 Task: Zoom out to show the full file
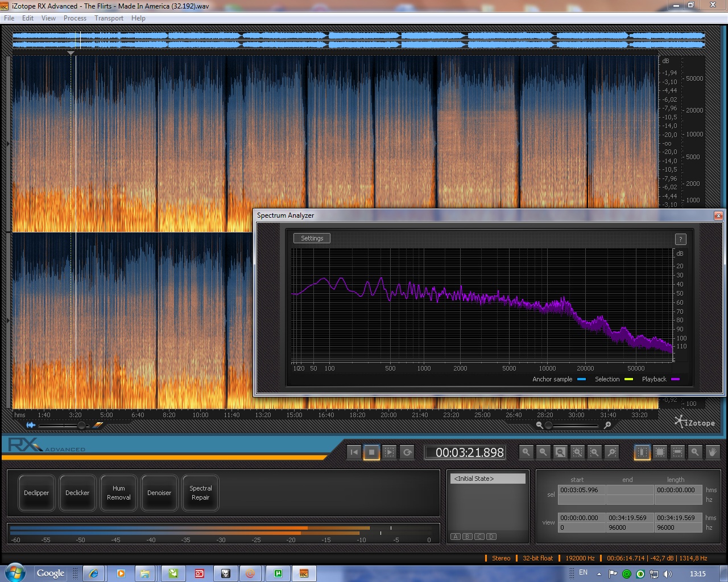point(560,452)
